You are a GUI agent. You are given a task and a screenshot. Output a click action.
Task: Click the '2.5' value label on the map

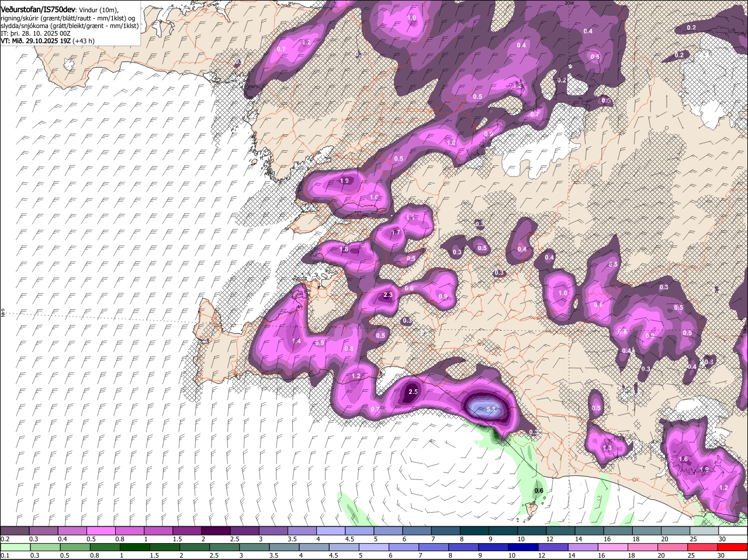[x=413, y=392]
